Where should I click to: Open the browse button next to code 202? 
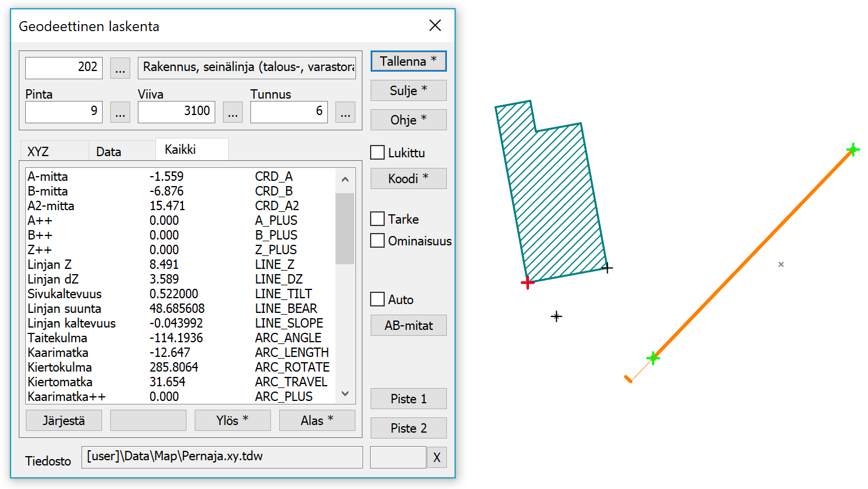coord(120,69)
